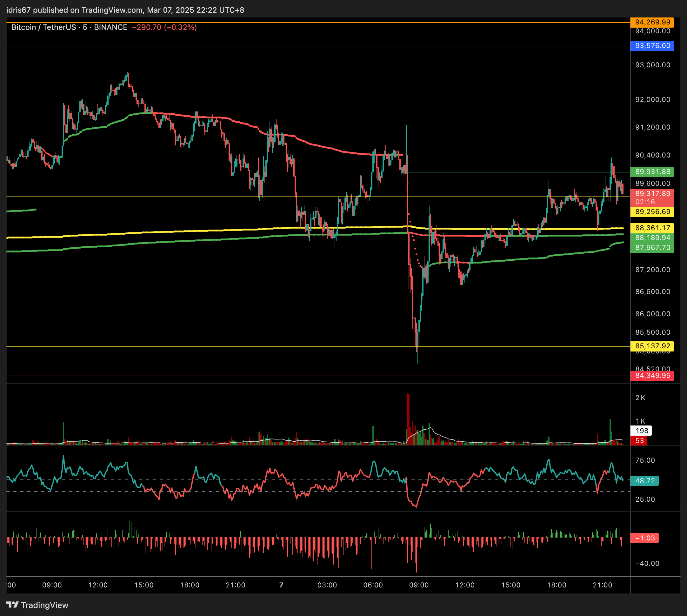
Task: Click the current price label 89,317.89
Action: coord(652,194)
